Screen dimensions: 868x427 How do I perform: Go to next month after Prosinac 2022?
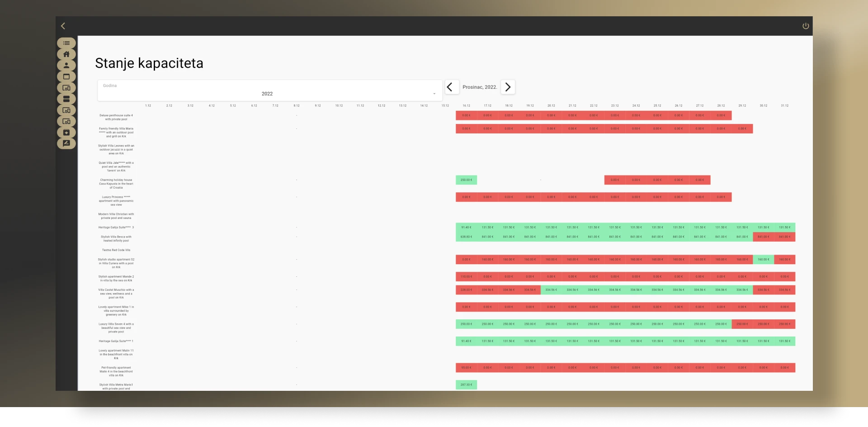pyautogui.click(x=508, y=87)
